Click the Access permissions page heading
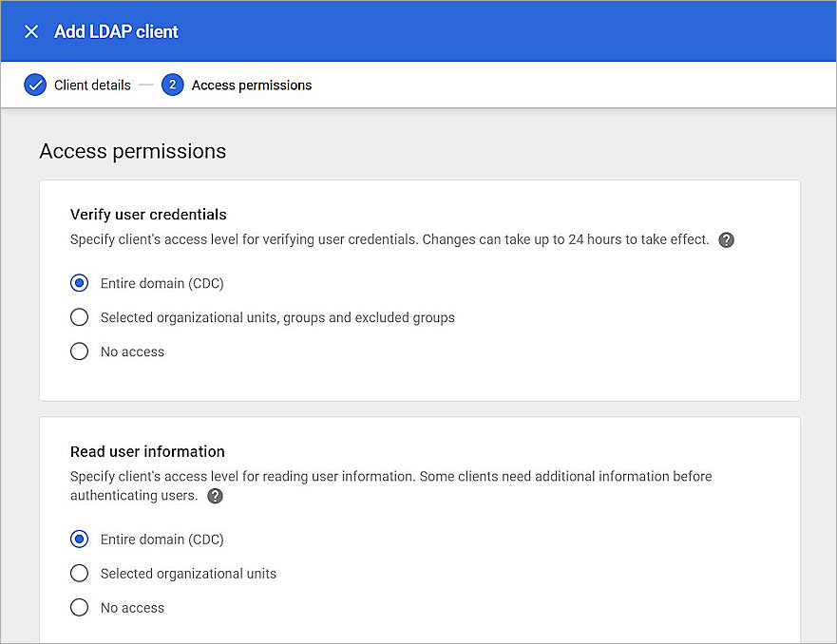This screenshot has height=644, width=837. coord(132,151)
